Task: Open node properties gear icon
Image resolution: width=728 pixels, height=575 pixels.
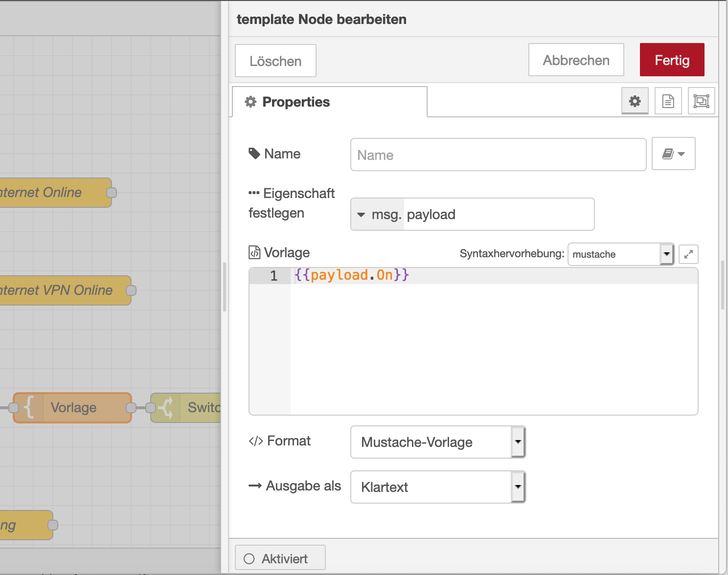Action: [x=635, y=101]
